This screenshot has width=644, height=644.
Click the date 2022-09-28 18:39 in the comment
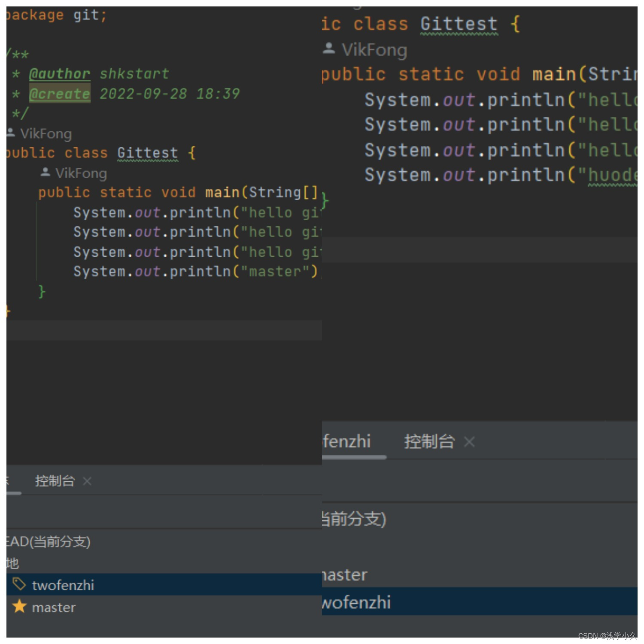pyautogui.click(x=170, y=94)
